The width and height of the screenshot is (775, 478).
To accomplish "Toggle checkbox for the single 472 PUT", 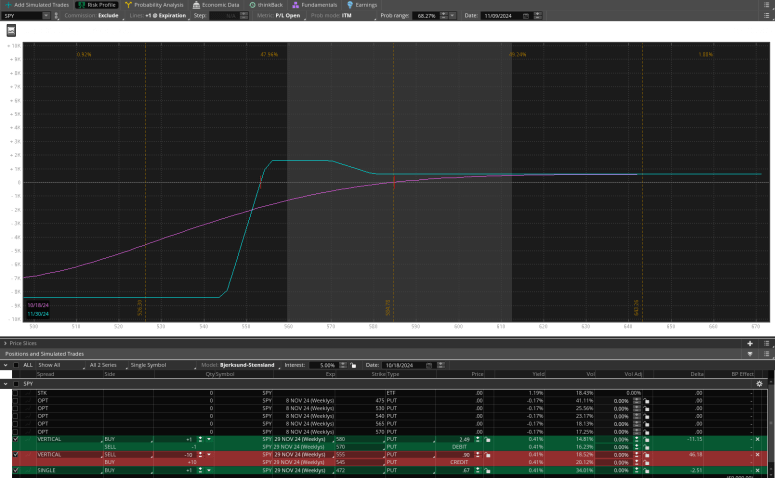I will [15, 470].
